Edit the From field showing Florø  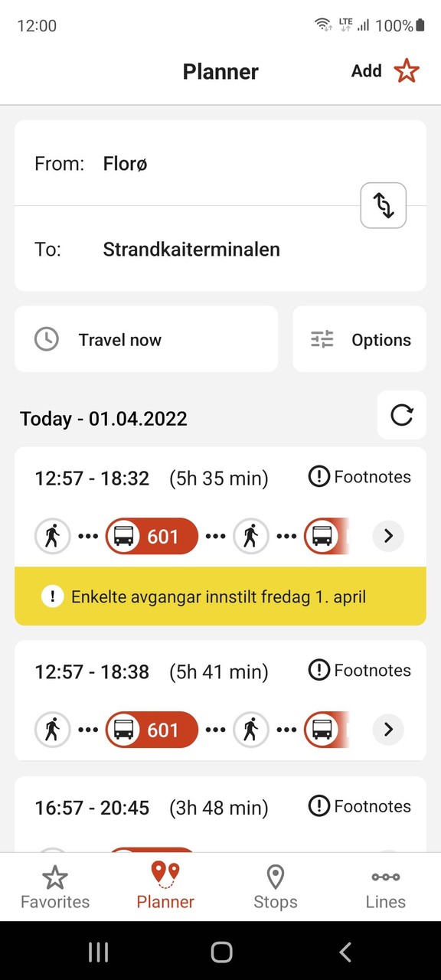(x=125, y=163)
